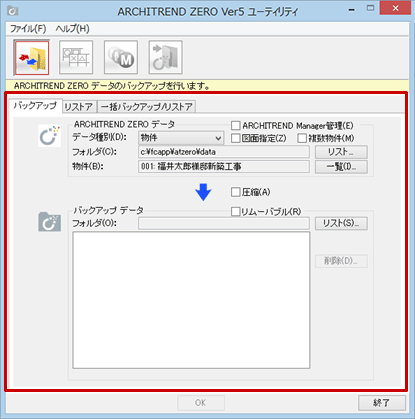Click the disabled 削除(D) button
This screenshot has height=419, width=415.
coord(341,261)
